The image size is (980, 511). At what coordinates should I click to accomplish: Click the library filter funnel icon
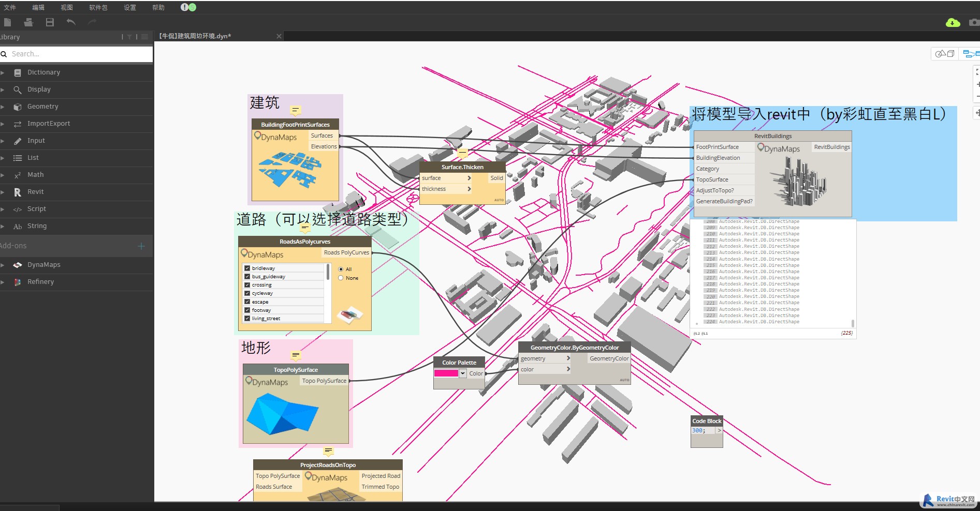[129, 37]
